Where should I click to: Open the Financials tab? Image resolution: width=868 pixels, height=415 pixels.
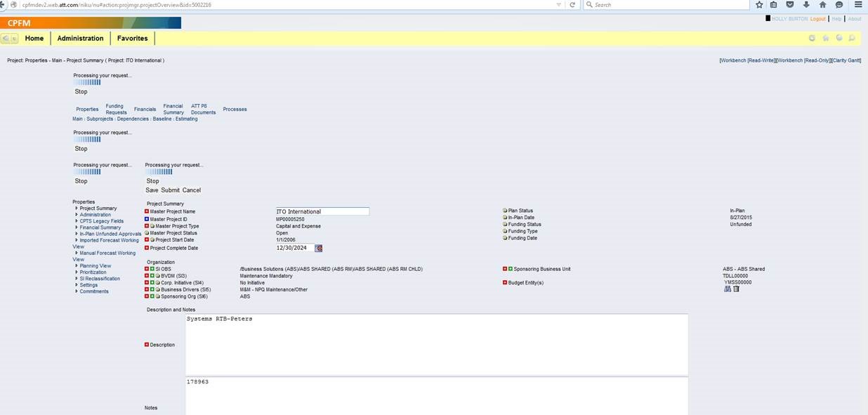point(145,109)
